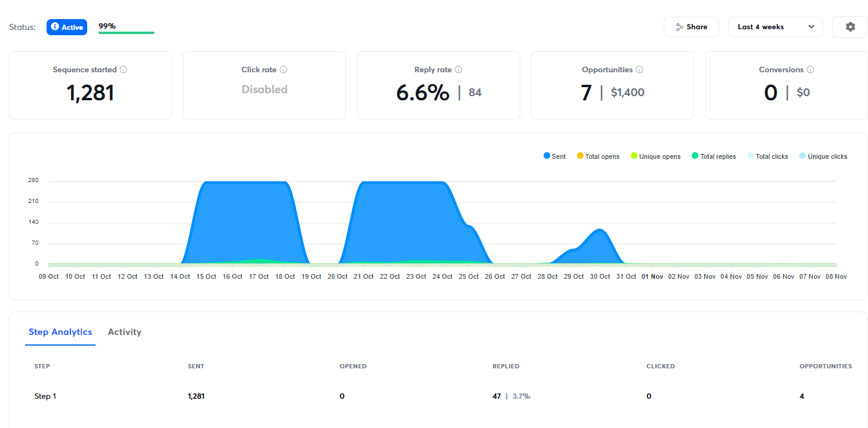The image size is (868, 428).
Task: Click the info icon in Active badge
Action: [x=55, y=27]
